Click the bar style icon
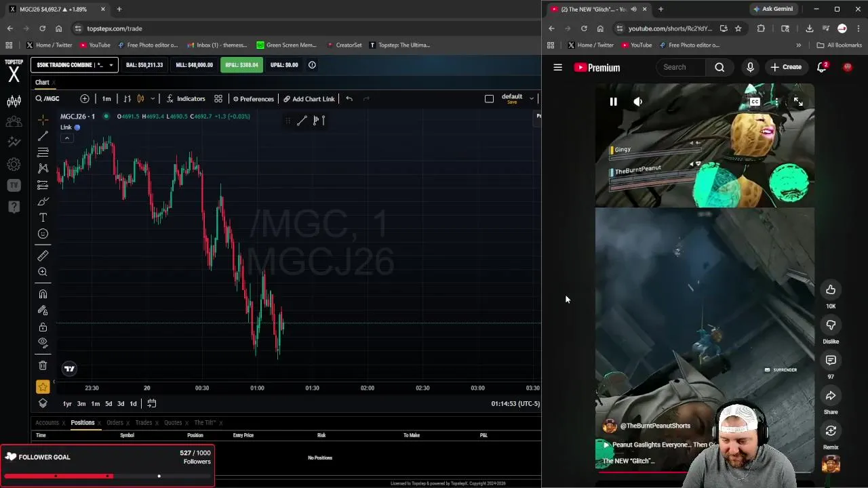The image size is (868, 488). point(127,99)
